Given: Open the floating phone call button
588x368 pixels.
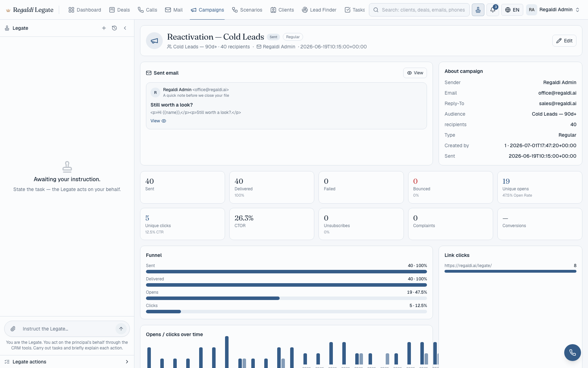Looking at the screenshot, I should coord(573,353).
